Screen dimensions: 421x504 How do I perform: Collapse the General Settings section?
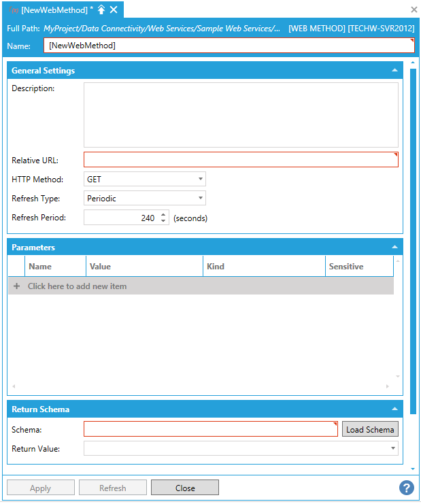pyautogui.click(x=394, y=71)
